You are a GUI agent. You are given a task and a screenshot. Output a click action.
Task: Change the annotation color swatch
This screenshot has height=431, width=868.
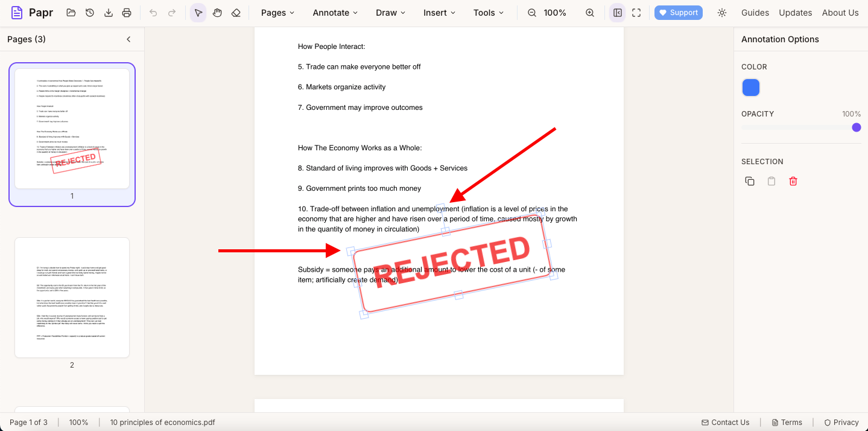click(750, 87)
